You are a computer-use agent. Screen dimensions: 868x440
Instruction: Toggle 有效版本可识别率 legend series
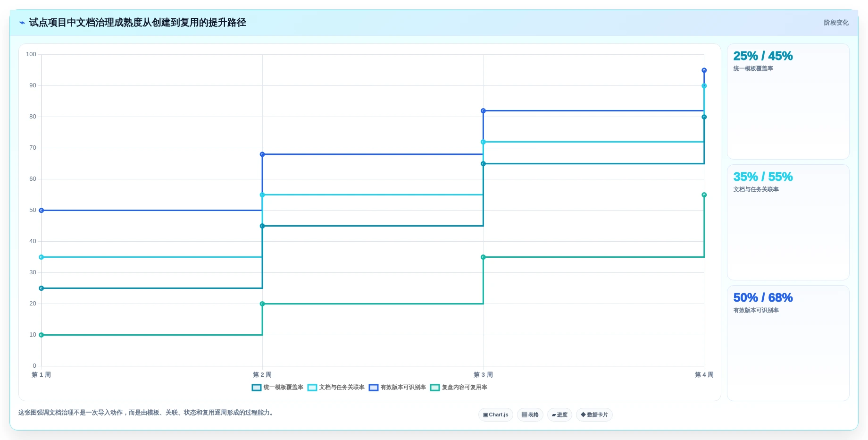(x=397, y=387)
